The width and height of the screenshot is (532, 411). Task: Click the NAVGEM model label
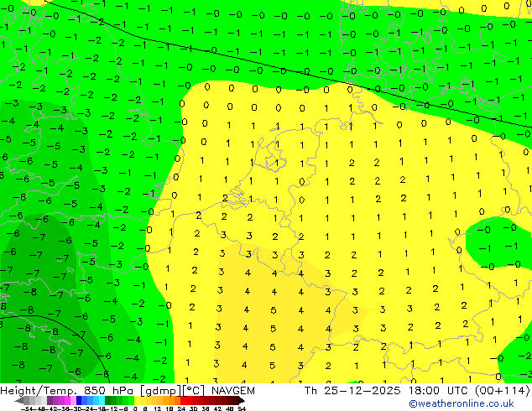coord(233,391)
